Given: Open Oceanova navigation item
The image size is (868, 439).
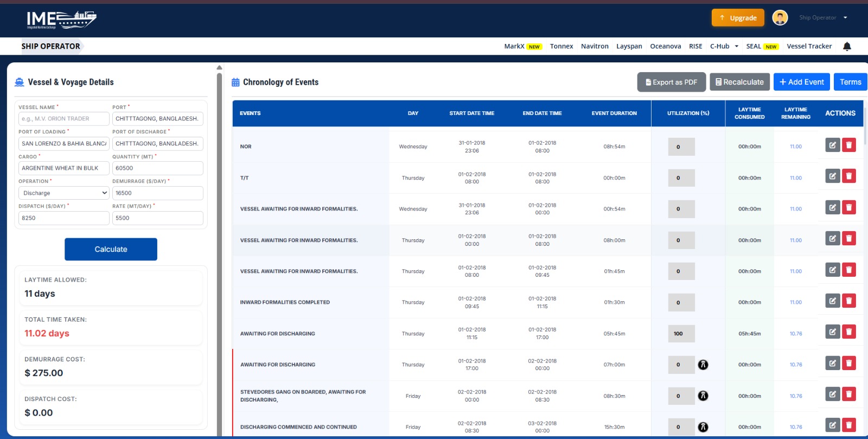Looking at the screenshot, I should point(666,47).
